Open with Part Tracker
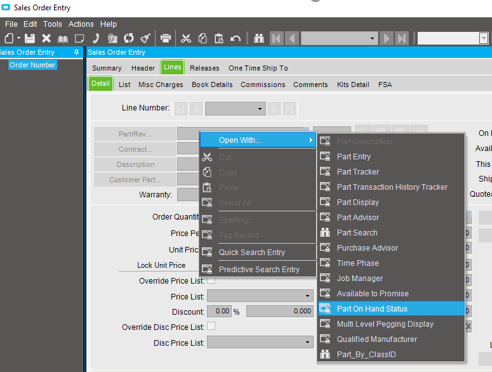 (x=391, y=172)
